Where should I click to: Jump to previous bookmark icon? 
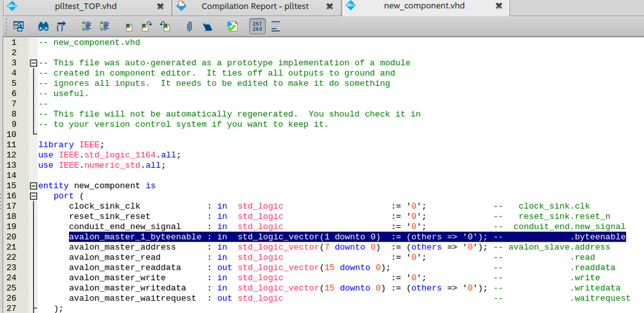point(165,26)
